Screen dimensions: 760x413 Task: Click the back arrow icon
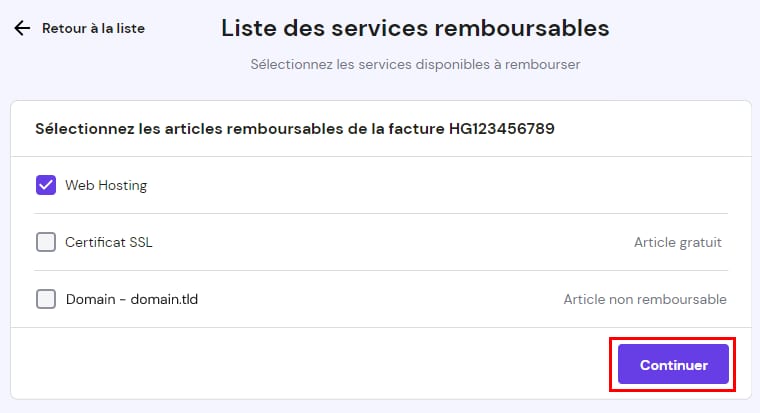pos(22,28)
